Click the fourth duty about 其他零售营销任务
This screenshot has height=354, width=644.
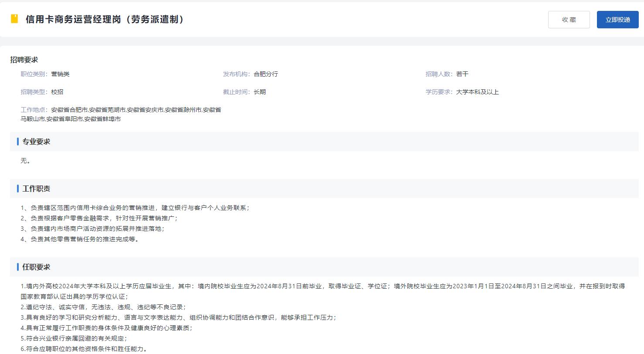[80, 239]
